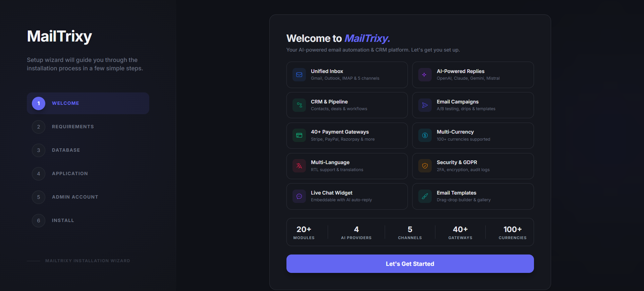
Task: Open the Requirements step
Action: (88, 127)
